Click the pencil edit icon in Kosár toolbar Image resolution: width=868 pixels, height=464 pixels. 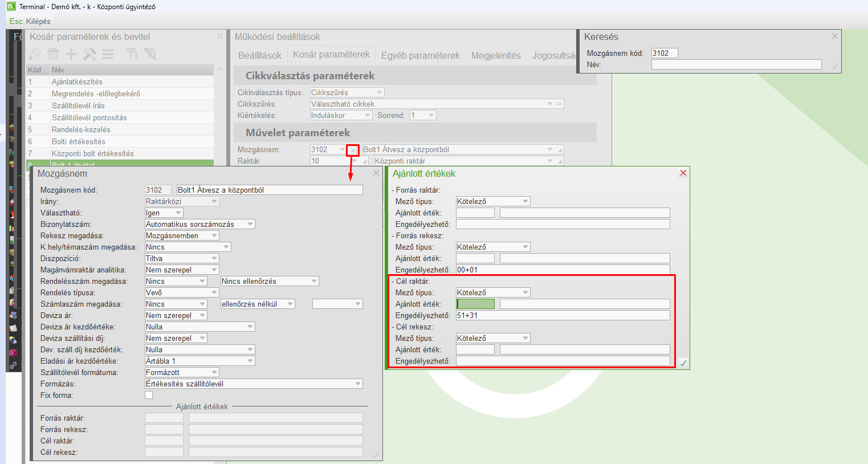tap(35, 54)
